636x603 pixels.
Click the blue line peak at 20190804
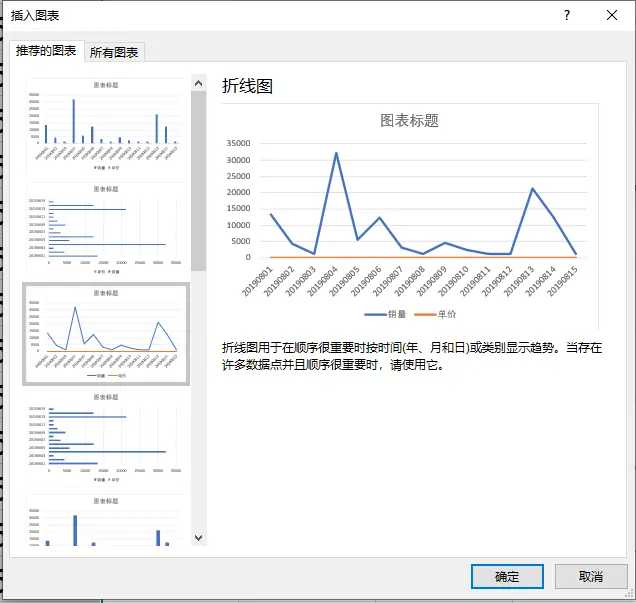[336, 153]
